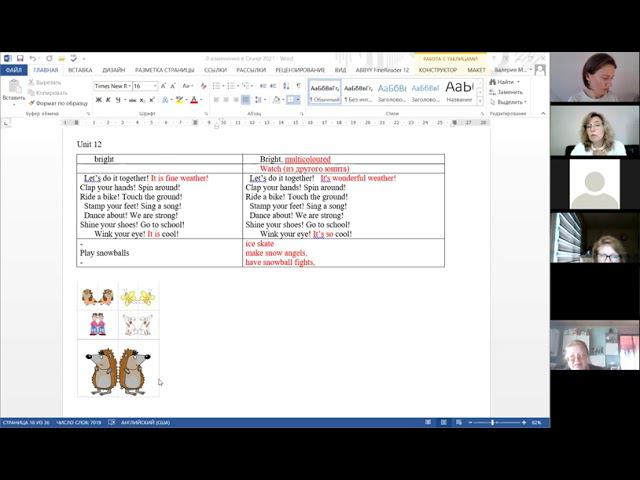Toggle Strikethrough (abc) formatting

click(x=132, y=100)
